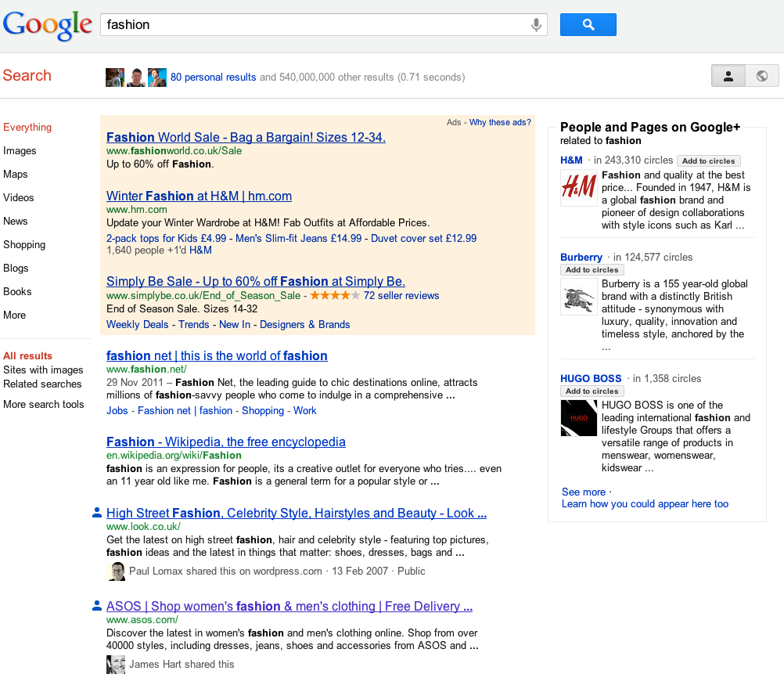Open Learn how you could appear here too
The width and height of the screenshot is (784, 685).
point(645,504)
